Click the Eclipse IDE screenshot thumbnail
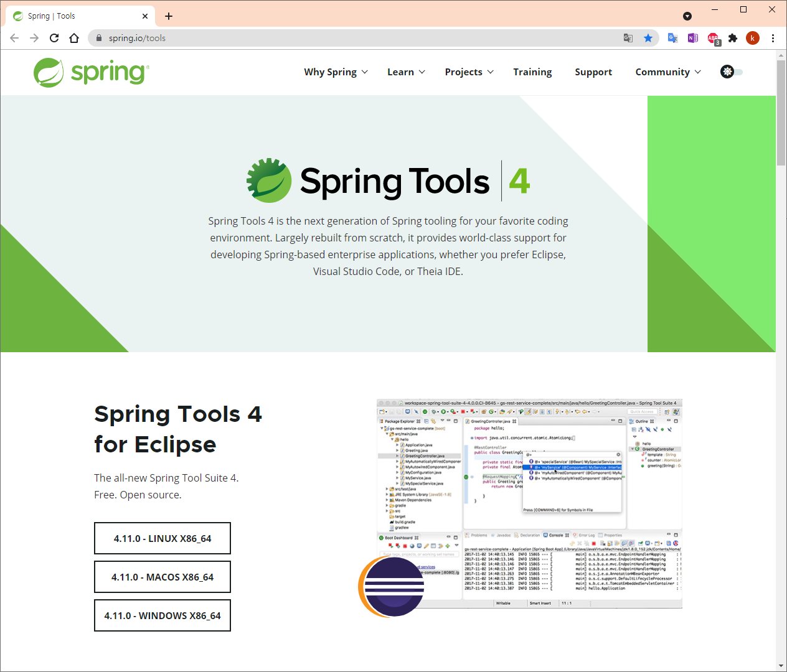This screenshot has height=672, width=787. click(529, 503)
